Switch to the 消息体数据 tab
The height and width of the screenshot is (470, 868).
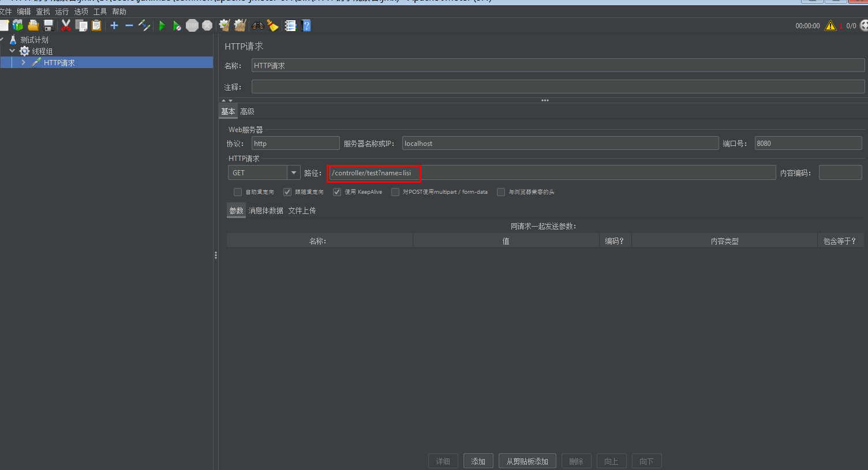point(265,210)
